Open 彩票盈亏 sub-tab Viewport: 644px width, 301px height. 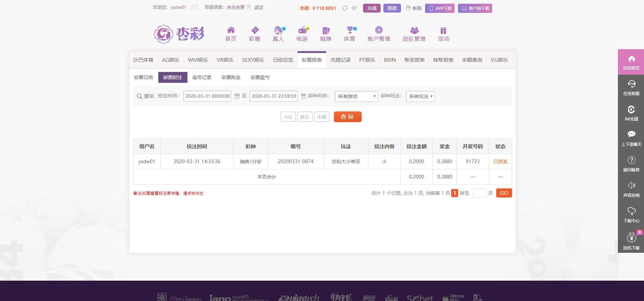coord(260,77)
